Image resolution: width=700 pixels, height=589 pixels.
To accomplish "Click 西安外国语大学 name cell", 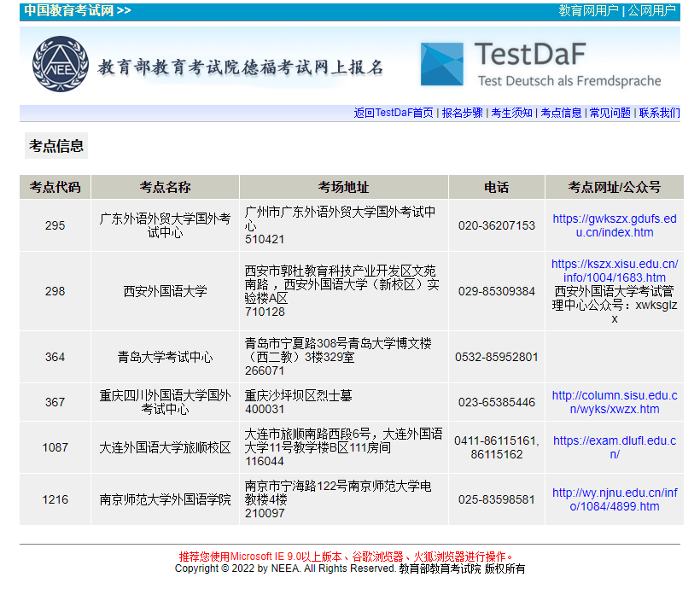I will 165,291.
